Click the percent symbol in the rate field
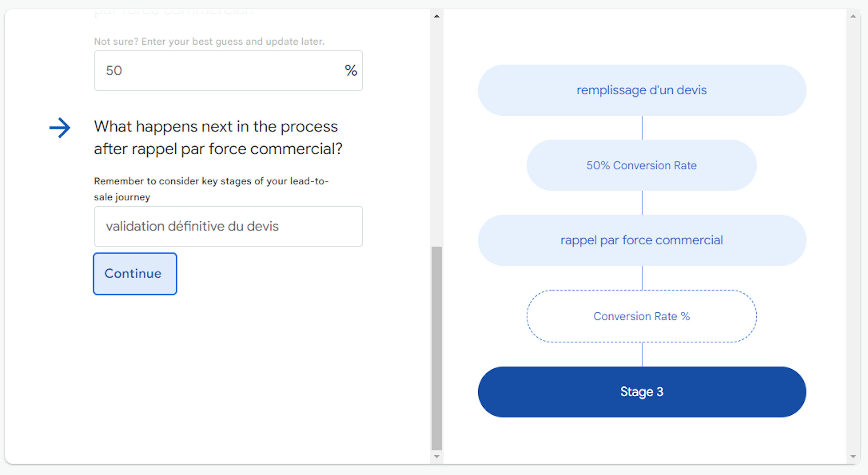The width and height of the screenshot is (868, 475). tap(351, 71)
